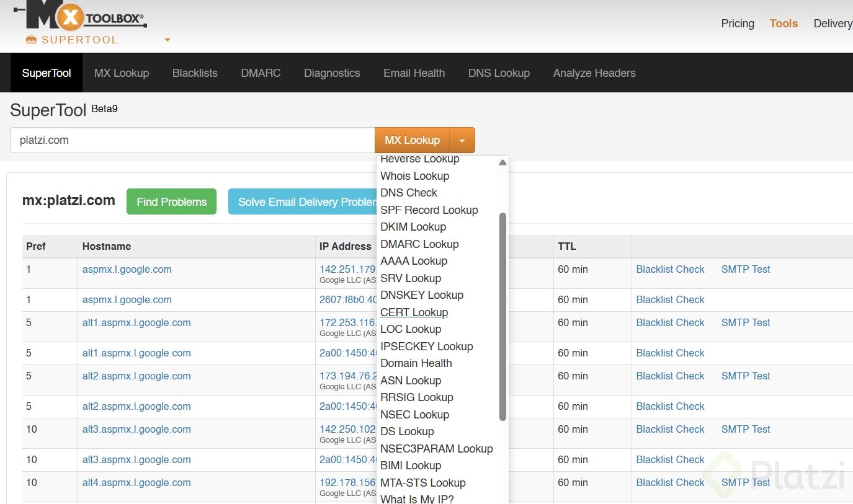Open the Pricing link in header
The height and width of the screenshot is (504, 853).
click(x=738, y=24)
